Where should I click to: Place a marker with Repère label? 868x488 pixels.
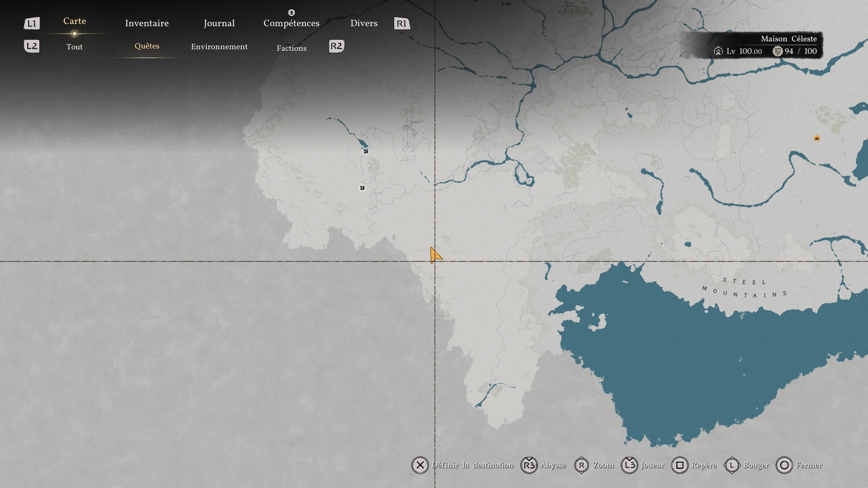point(704,465)
